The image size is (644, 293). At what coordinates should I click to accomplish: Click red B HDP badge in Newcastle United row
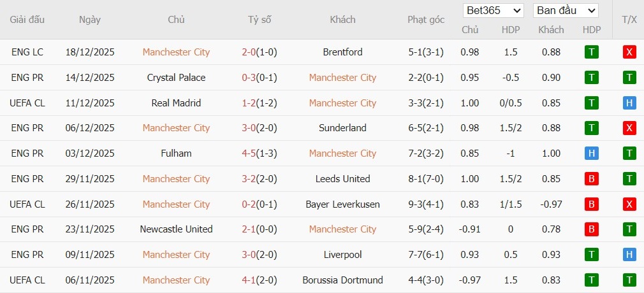[x=591, y=229]
